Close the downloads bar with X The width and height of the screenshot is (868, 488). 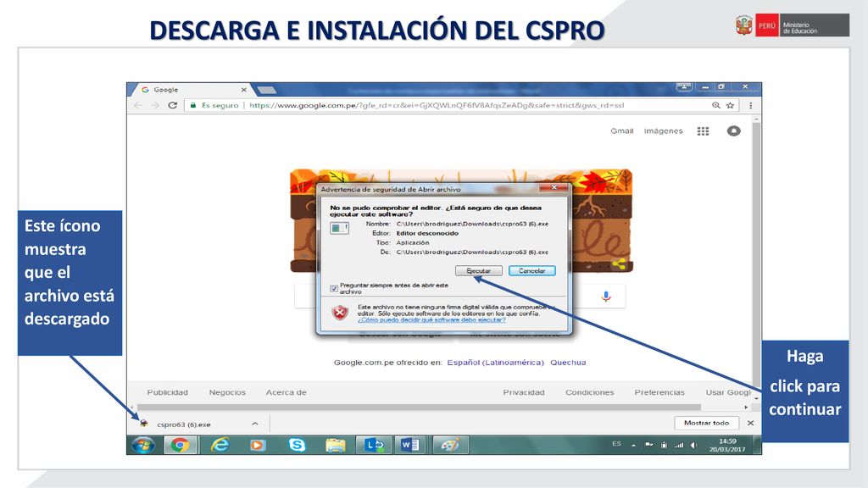click(x=751, y=423)
